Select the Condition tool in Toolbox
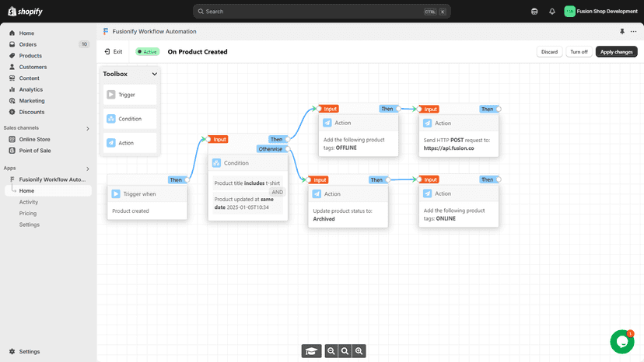The width and height of the screenshot is (644, 362). pos(130,119)
